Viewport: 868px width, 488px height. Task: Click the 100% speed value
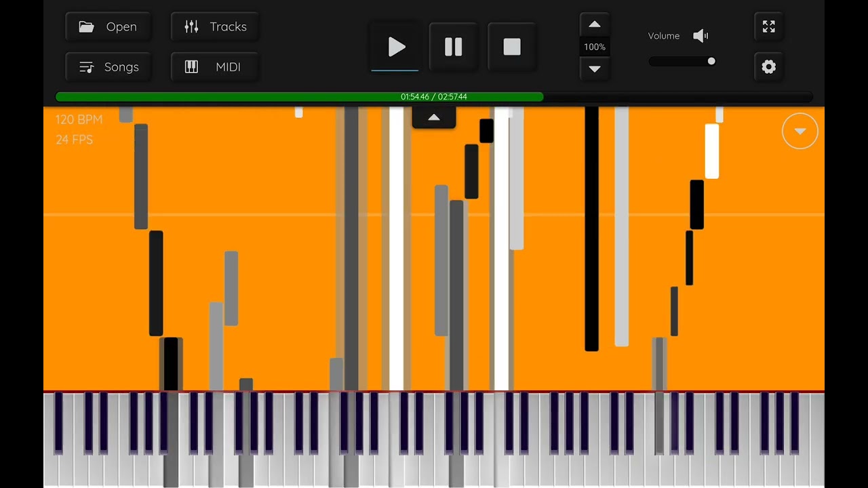point(595,47)
